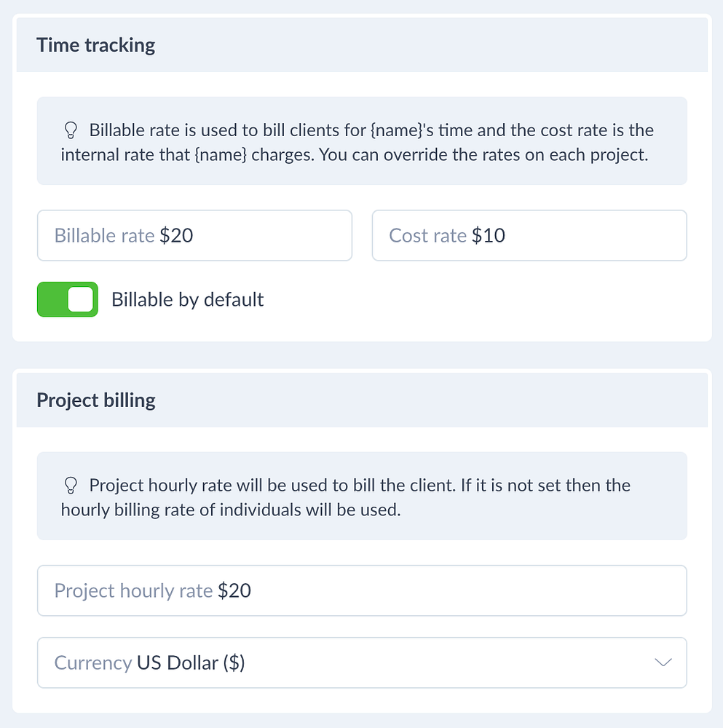This screenshot has width=723, height=728.
Task: Click the lightbulb icon in Time tracking tip
Action: tap(71, 131)
